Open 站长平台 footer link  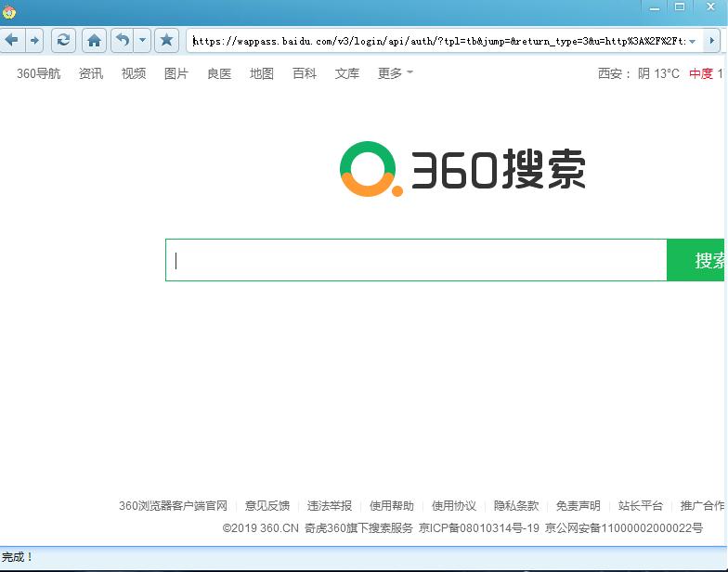point(641,505)
